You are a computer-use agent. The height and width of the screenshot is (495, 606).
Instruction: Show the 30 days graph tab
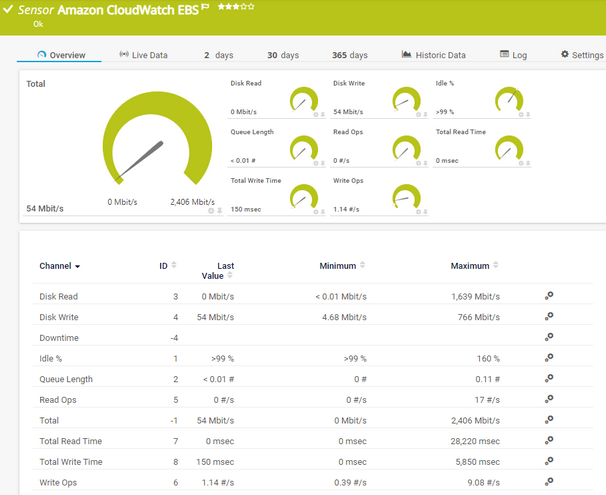click(x=282, y=55)
